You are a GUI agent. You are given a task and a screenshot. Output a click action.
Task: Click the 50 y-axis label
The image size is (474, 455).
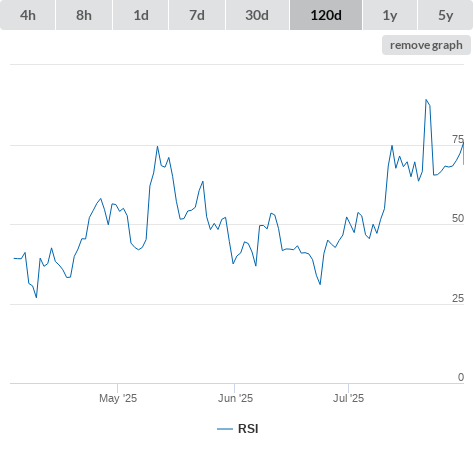[x=458, y=218]
